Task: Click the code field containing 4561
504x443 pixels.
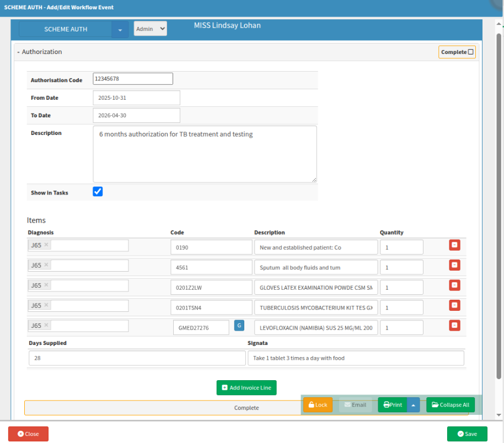Action: tap(211, 267)
